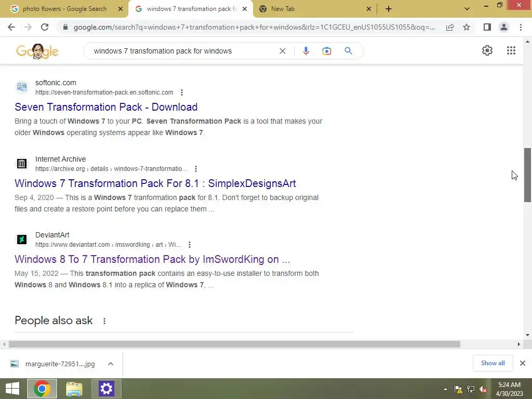
Task: Expand the tab search dropdown
Action: point(467,9)
